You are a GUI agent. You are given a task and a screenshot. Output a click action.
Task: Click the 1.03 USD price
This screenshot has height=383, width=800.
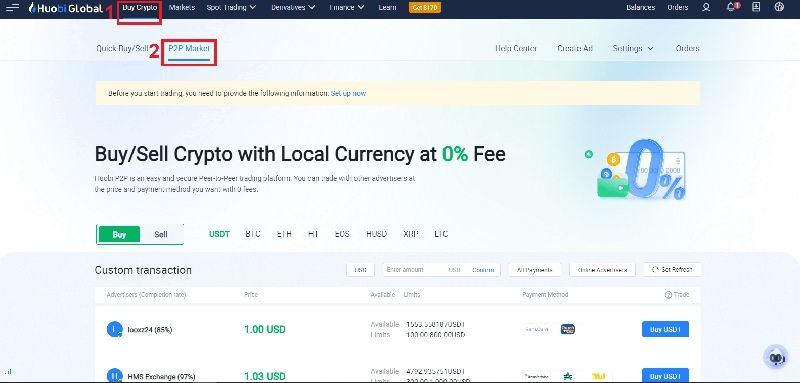point(265,376)
